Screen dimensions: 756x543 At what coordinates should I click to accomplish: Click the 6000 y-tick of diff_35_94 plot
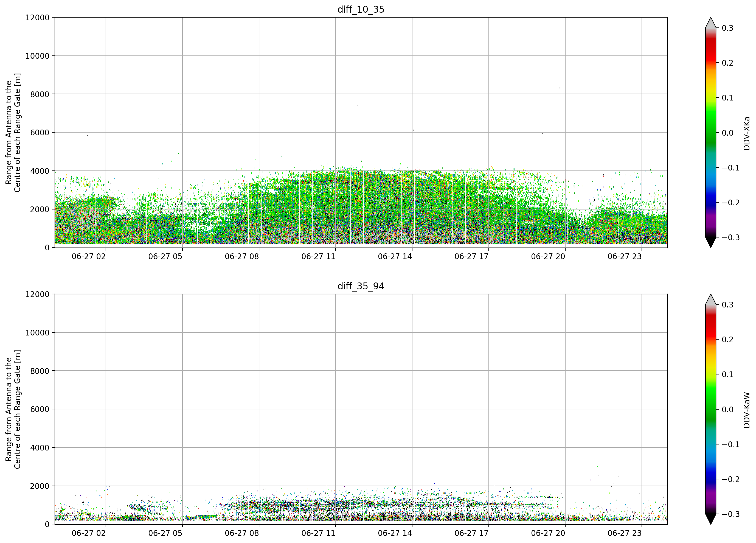tap(40, 410)
